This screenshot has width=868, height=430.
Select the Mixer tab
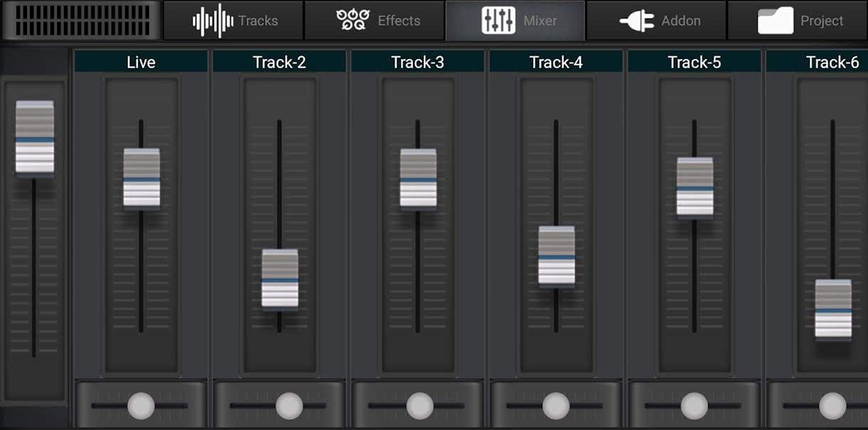tap(515, 21)
